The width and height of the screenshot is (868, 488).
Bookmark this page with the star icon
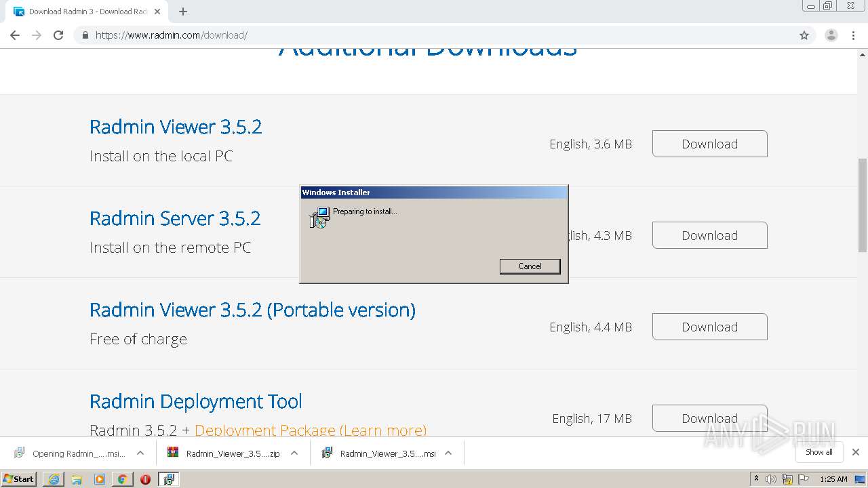(x=804, y=35)
